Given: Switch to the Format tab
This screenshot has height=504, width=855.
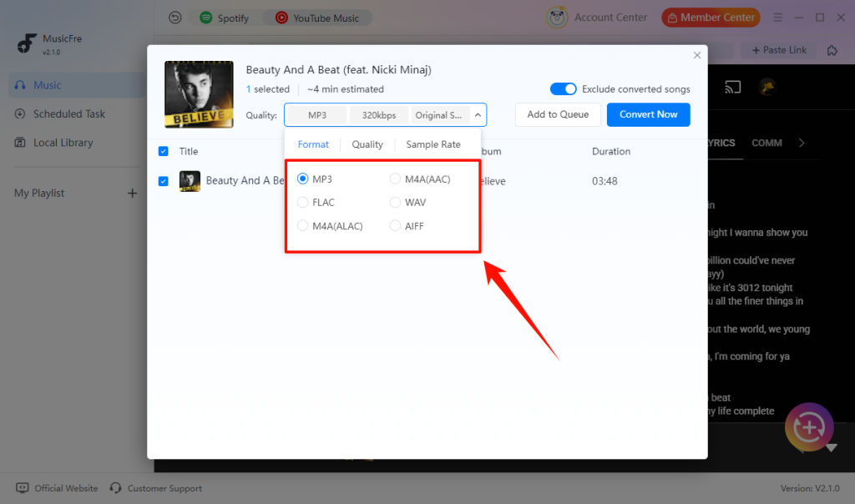Looking at the screenshot, I should [x=313, y=144].
